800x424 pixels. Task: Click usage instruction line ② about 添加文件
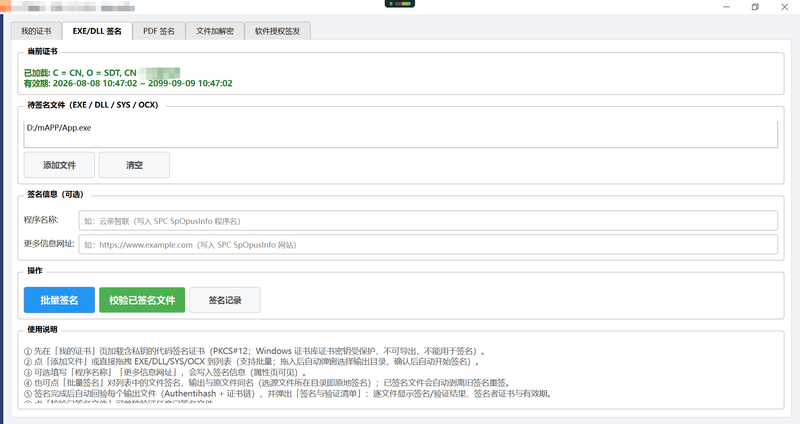[x=252, y=362]
